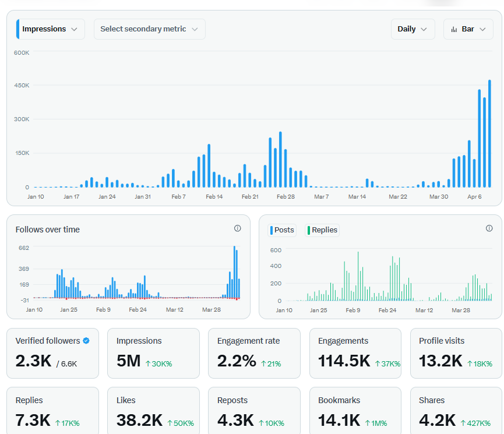Open the Select secondary metric dropdown
The image size is (504, 434).
pos(150,29)
